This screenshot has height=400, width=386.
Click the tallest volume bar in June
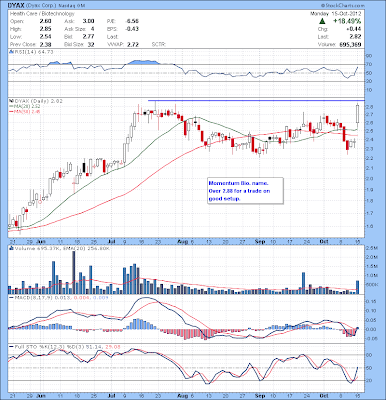[x=74, y=272]
